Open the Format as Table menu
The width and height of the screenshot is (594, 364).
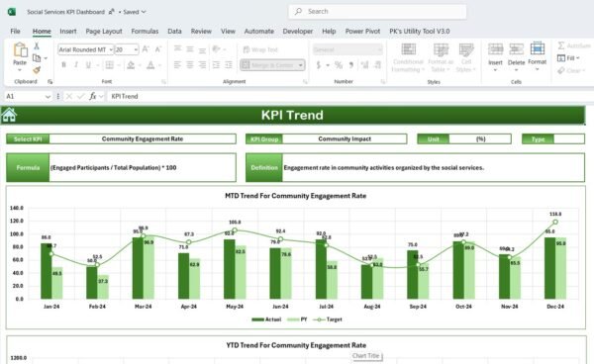[x=441, y=57]
